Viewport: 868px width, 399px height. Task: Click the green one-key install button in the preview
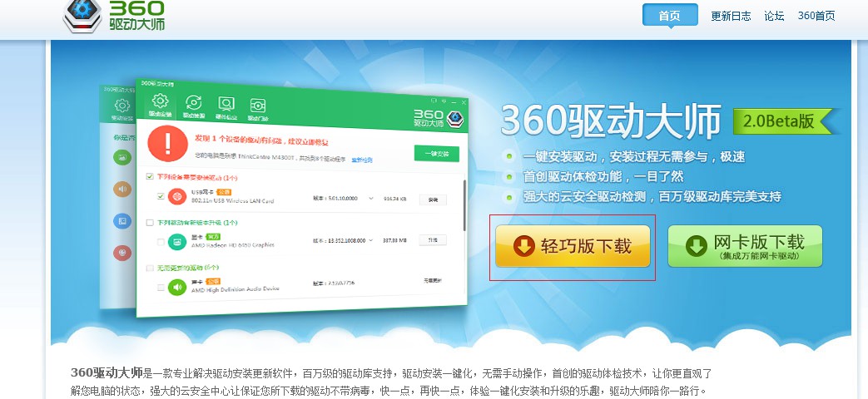pyautogui.click(x=437, y=153)
